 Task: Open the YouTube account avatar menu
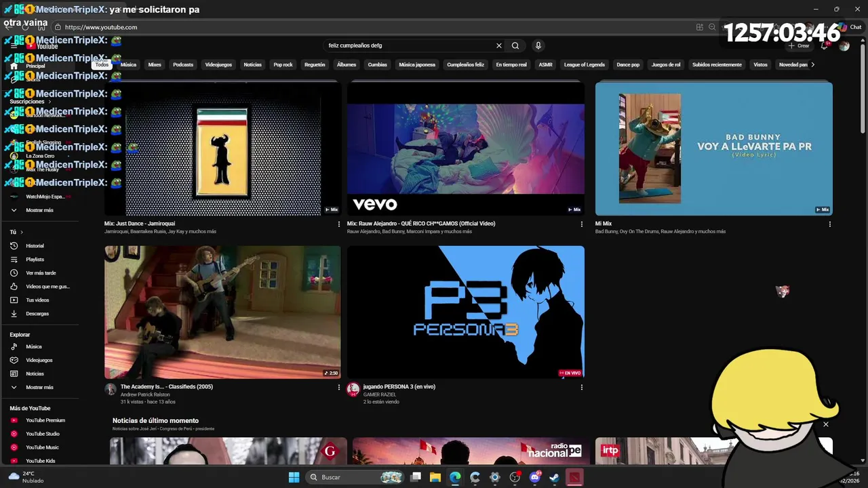(x=844, y=45)
